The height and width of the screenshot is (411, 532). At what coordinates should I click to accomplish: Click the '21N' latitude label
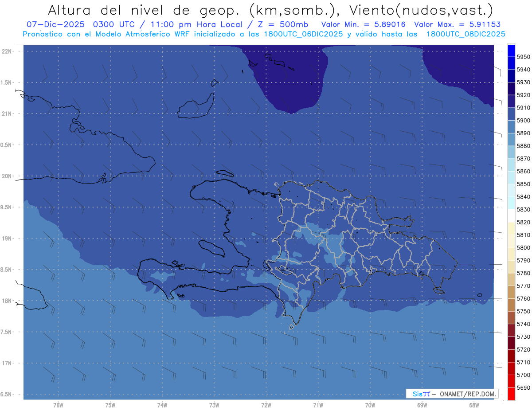(8, 114)
